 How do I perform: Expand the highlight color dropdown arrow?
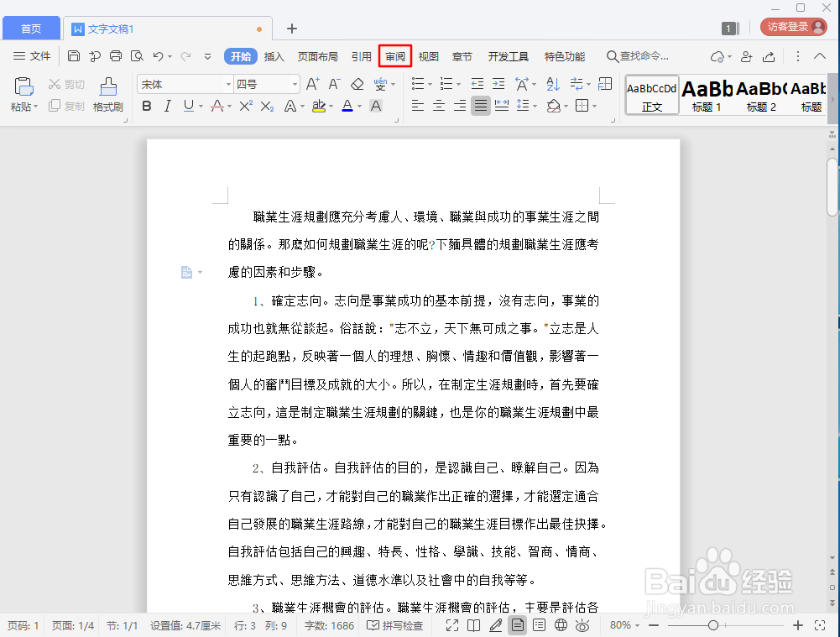coord(331,106)
